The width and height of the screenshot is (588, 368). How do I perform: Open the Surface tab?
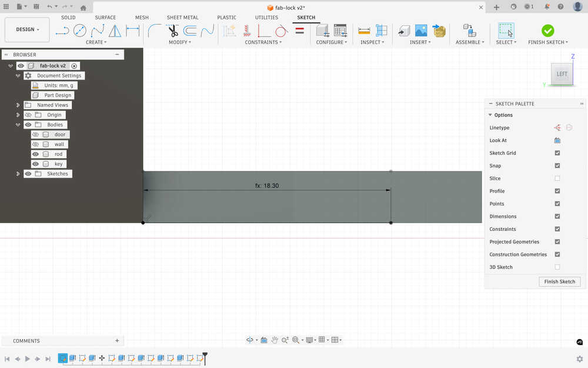105,18
